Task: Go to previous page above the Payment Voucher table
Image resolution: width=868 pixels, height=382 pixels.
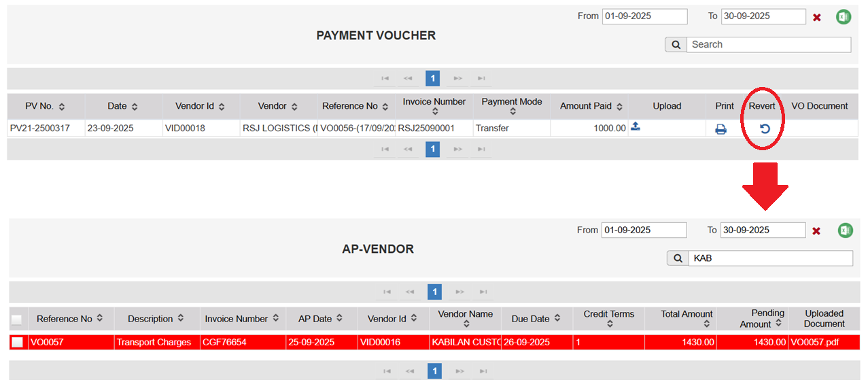Action: point(408,78)
